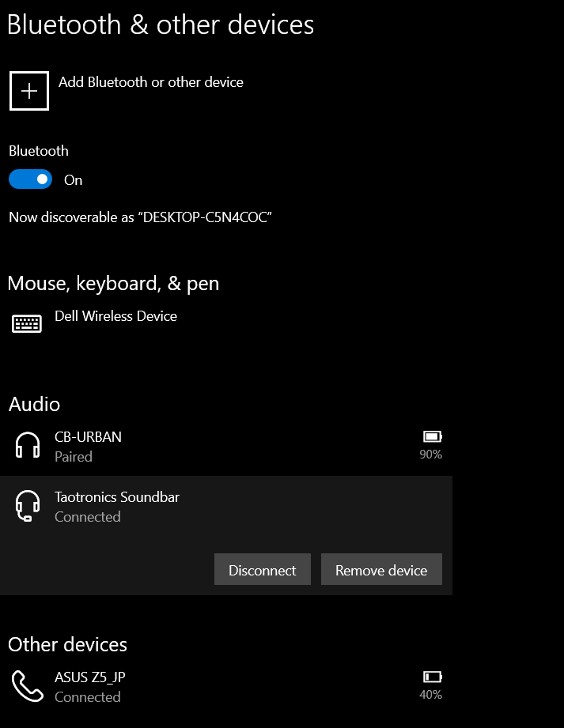
Task: Click the 'Bluetooth & other devices' page title
Action: [161, 25]
